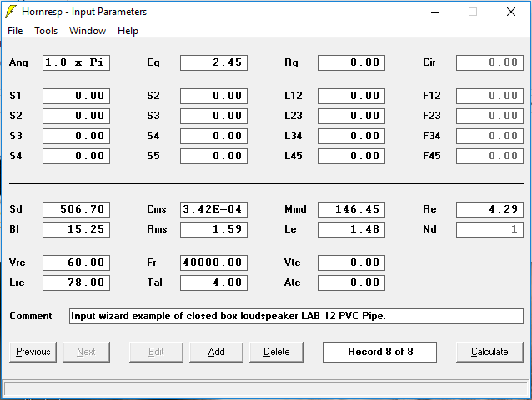Select the Vtc input field
Viewport: 532px width, 400px height.
click(352, 262)
